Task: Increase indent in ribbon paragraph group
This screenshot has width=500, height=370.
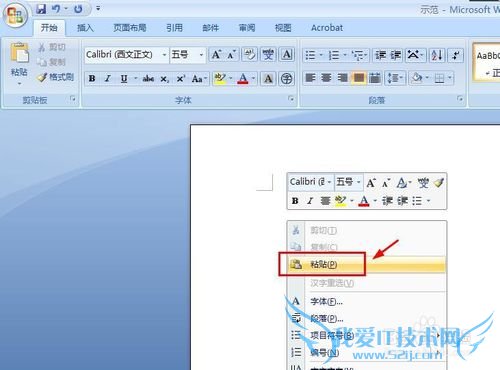Action: [x=396, y=55]
